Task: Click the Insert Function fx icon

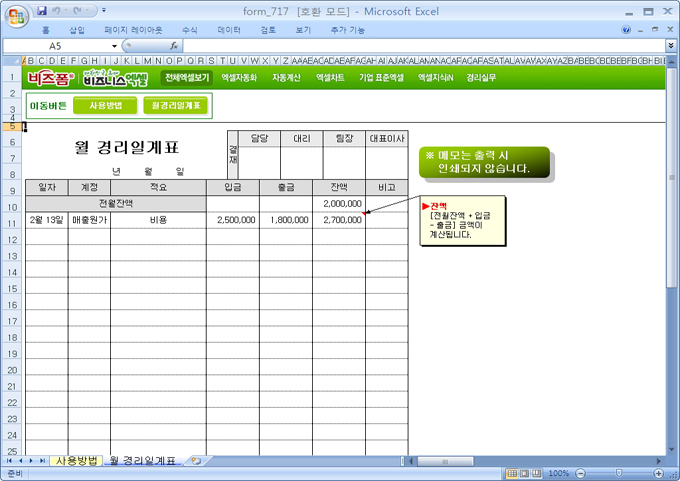Action: 174,46
